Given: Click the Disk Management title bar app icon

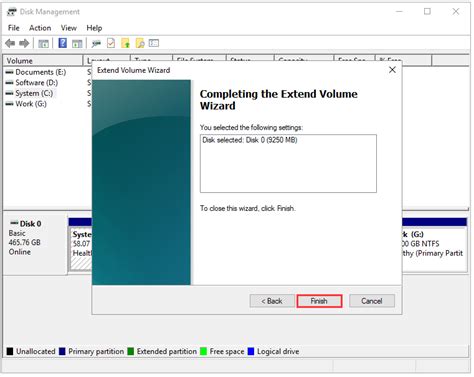Looking at the screenshot, I should (x=12, y=12).
